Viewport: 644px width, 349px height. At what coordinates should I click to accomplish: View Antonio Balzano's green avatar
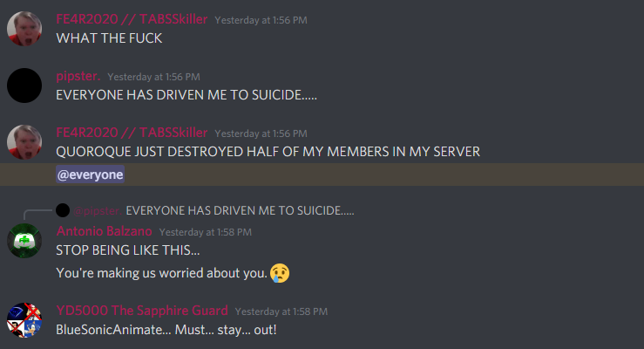pyautogui.click(x=24, y=241)
